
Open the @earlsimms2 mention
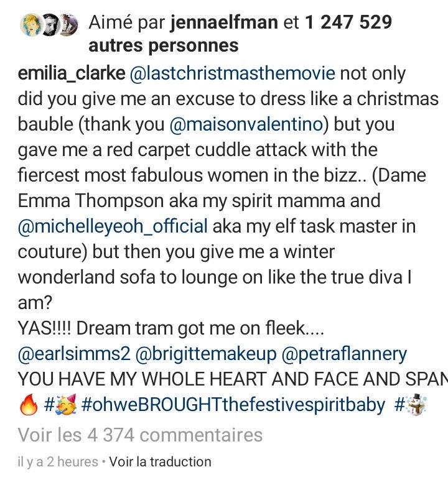point(74,354)
